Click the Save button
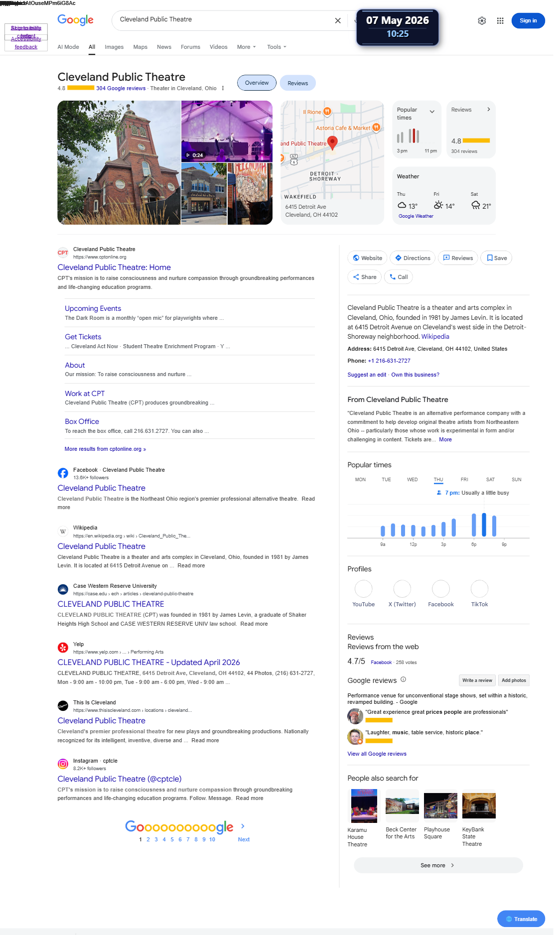This screenshot has width=560, height=935. 497,258
